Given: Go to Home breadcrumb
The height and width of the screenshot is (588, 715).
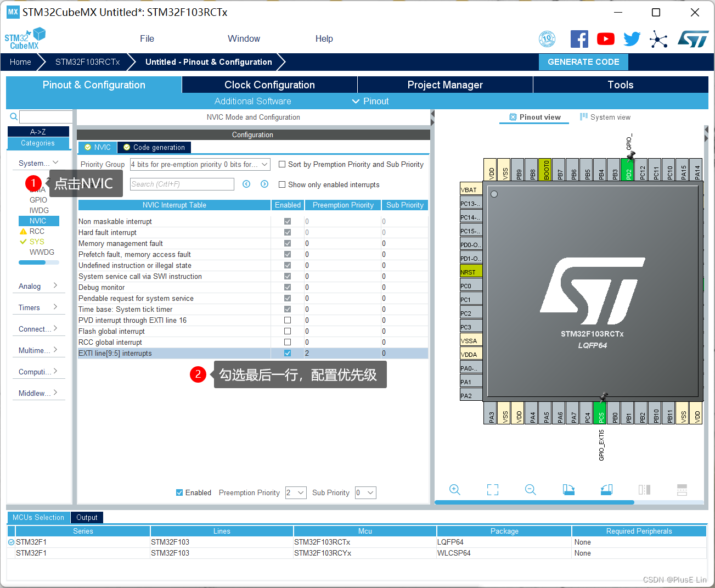Looking at the screenshot, I should pos(20,62).
